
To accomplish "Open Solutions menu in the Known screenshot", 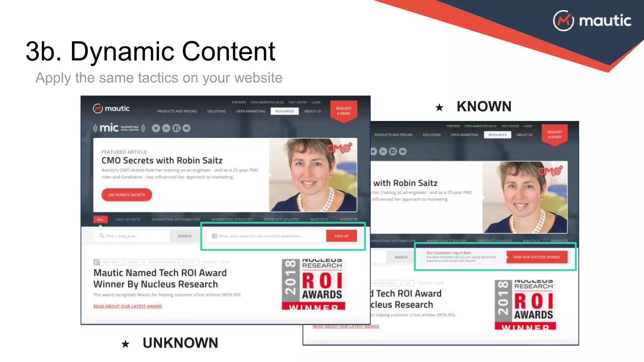I will pos(431,135).
